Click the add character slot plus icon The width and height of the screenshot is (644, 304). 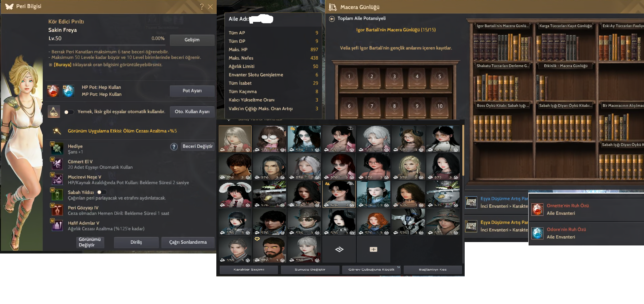pos(373,249)
